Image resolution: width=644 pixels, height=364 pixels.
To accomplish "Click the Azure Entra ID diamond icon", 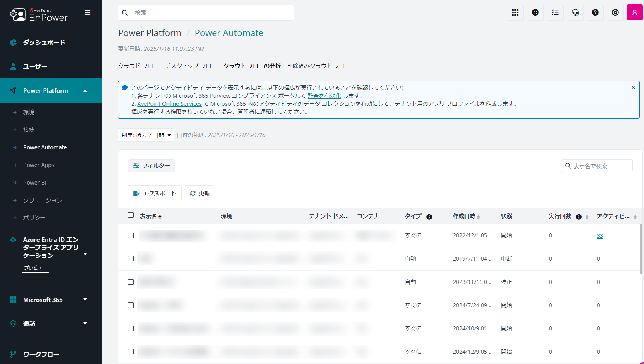I will 13,239.
